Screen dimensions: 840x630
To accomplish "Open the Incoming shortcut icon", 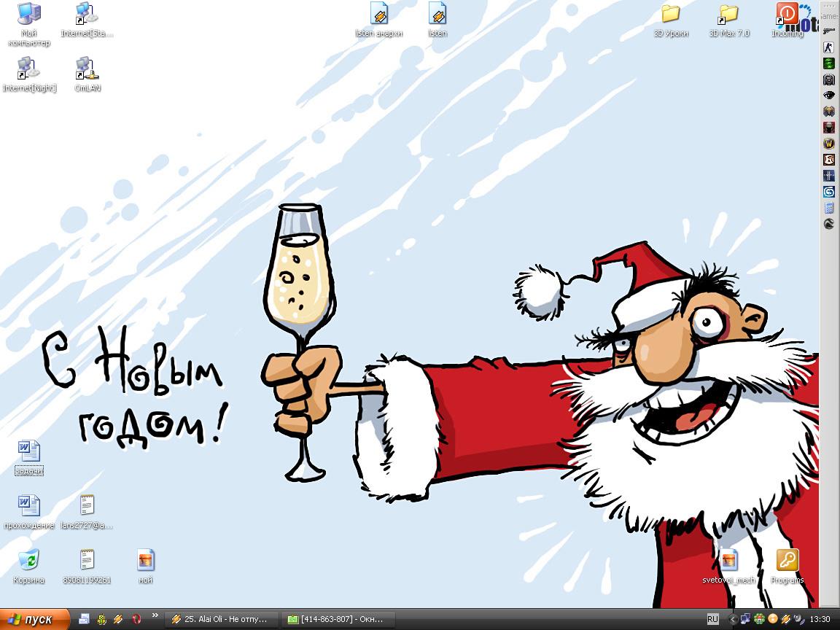I will coord(787,20).
